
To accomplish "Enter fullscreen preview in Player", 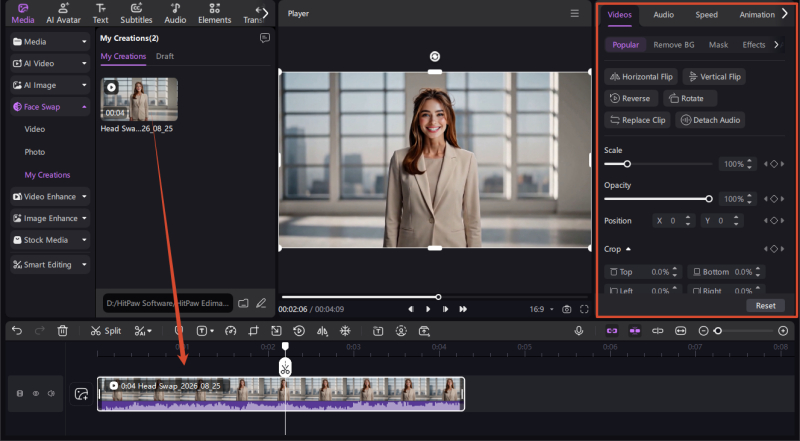I will (584, 309).
